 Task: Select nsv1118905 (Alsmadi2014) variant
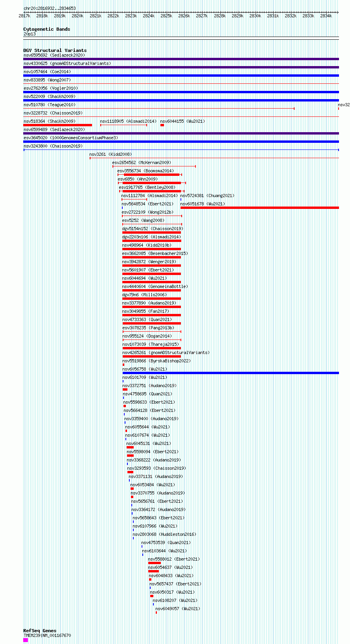[128, 121]
